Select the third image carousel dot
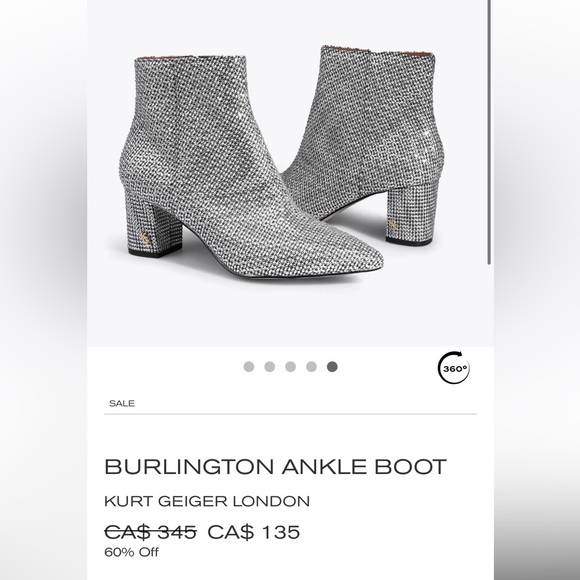The height and width of the screenshot is (580, 580). [x=290, y=367]
